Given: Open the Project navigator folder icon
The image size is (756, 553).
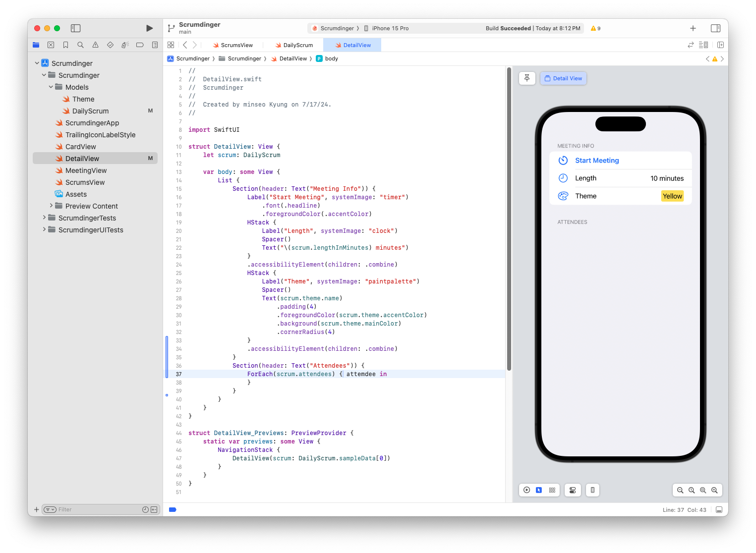Looking at the screenshot, I should tap(36, 45).
